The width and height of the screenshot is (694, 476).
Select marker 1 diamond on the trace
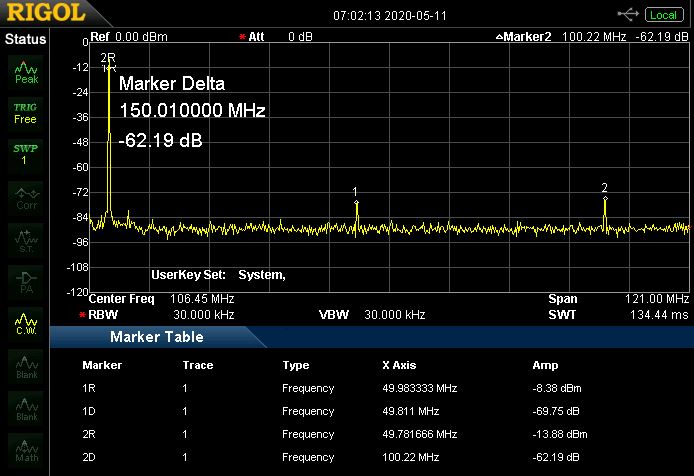tap(356, 203)
